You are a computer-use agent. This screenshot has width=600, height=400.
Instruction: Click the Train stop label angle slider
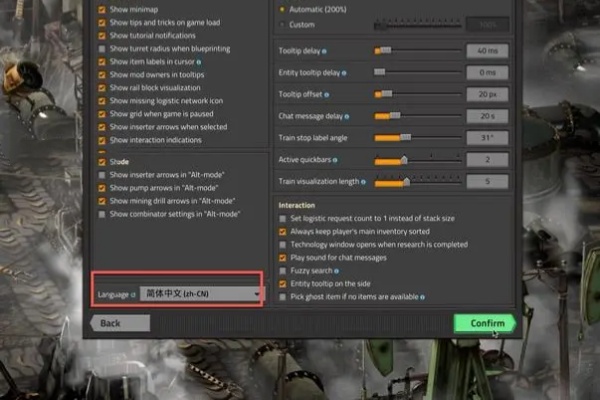417,138
